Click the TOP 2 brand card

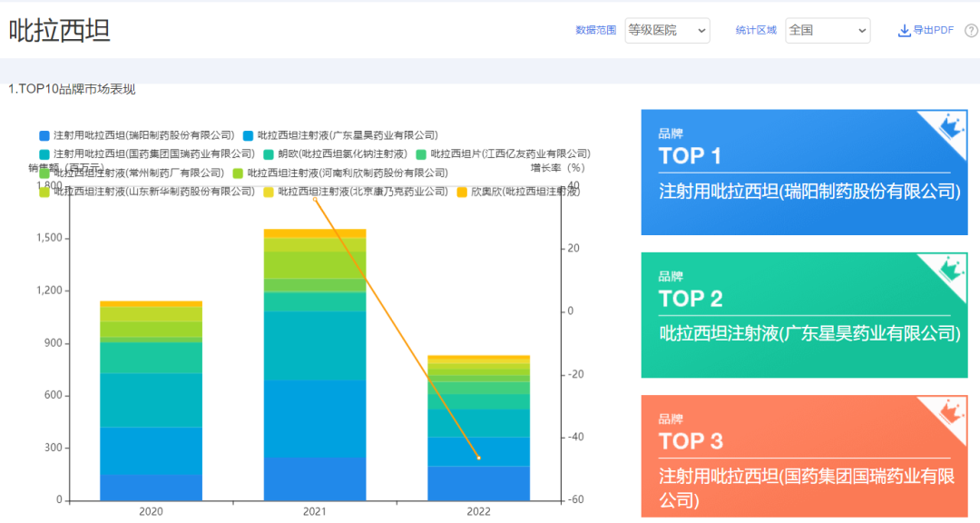(x=804, y=315)
